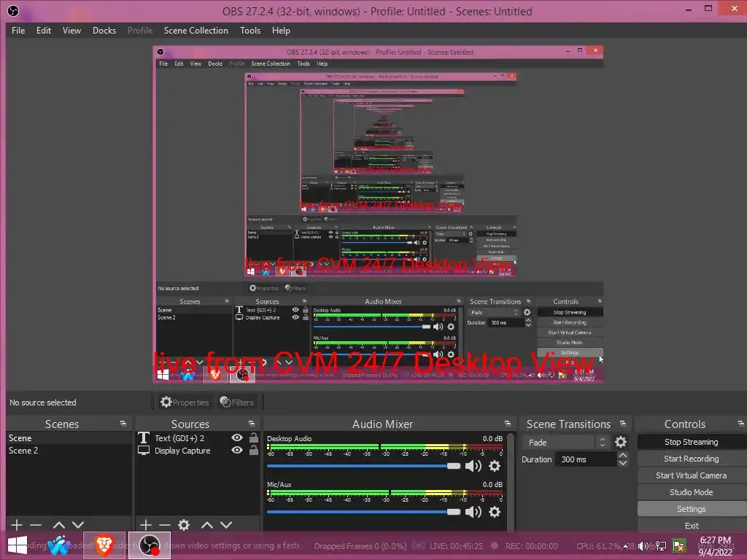Open the Docks menu
Viewport: 747px width, 560px height.
(x=104, y=31)
